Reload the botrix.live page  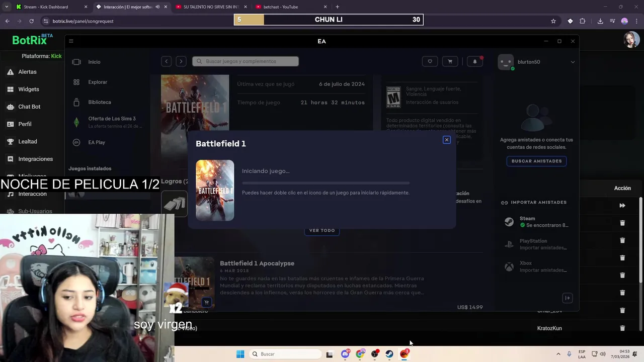(x=31, y=21)
